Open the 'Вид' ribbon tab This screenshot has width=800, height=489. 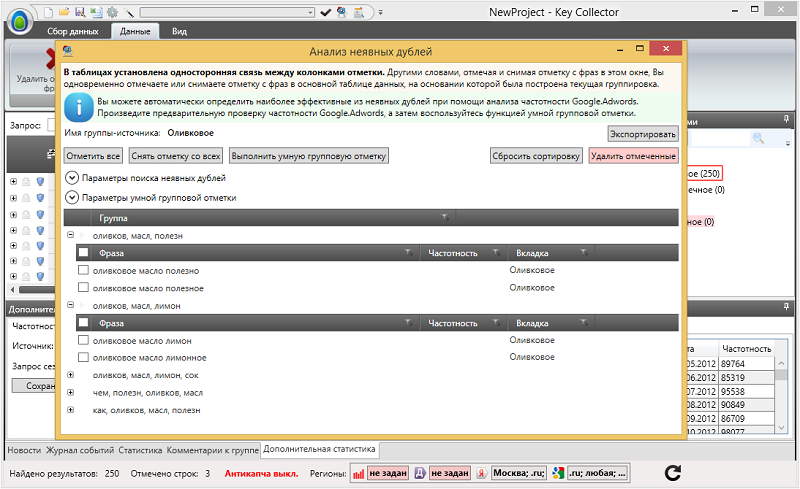[x=179, y=31]
